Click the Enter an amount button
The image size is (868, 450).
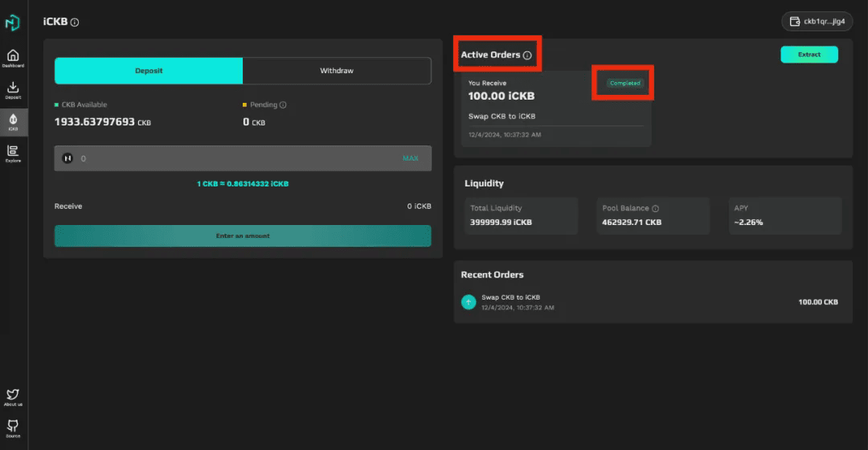pos(243,235)
